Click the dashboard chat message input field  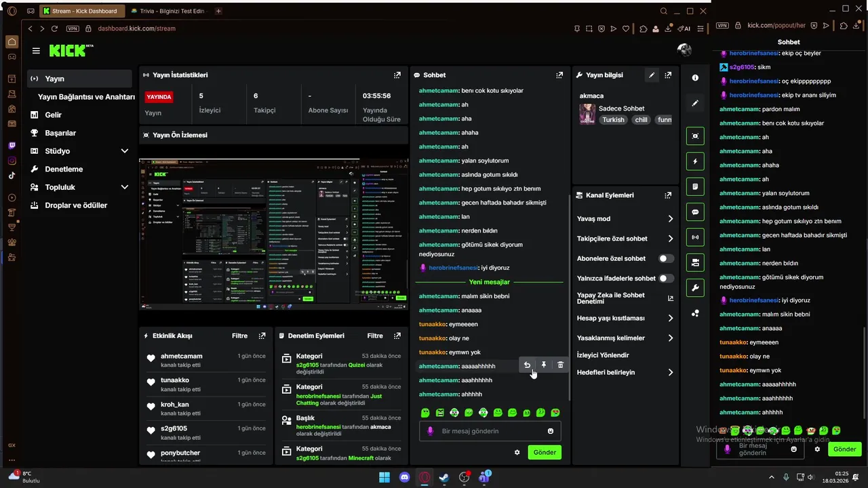click(490, 431)
